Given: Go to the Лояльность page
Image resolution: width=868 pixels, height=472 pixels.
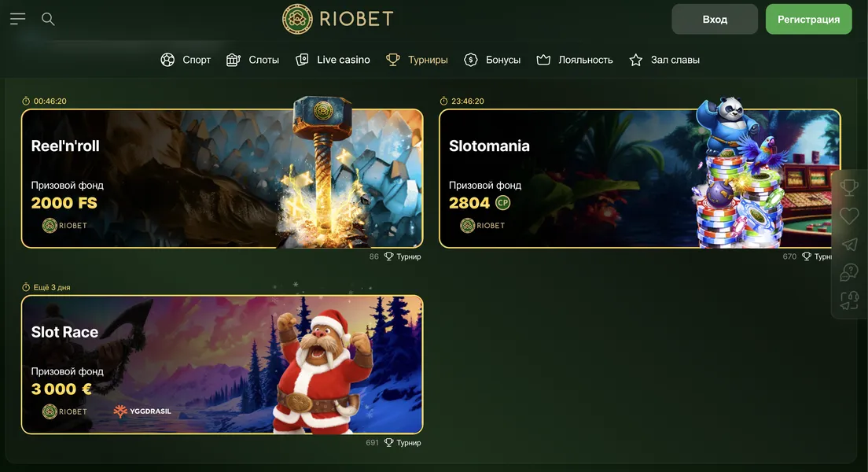Looking at the screenshot, I should 575,60.
